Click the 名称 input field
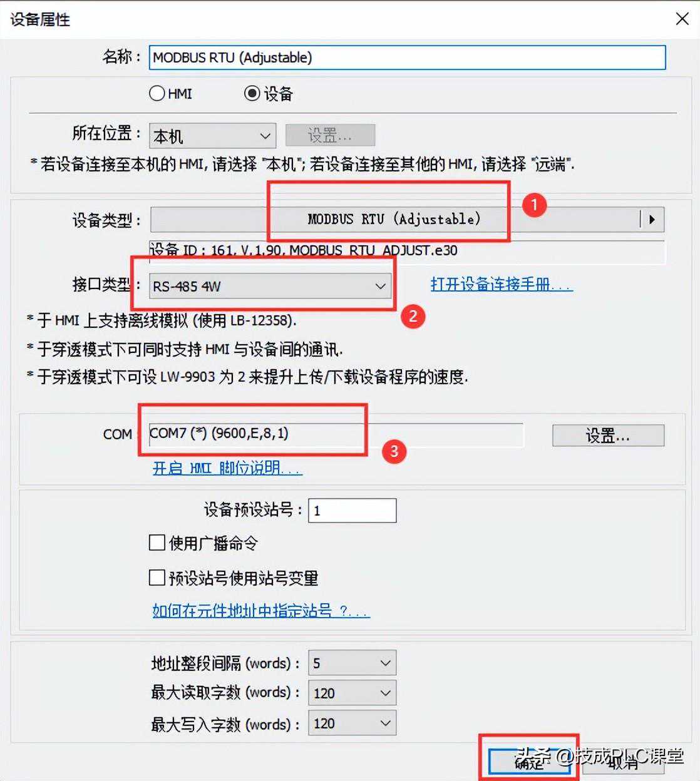 407,58
